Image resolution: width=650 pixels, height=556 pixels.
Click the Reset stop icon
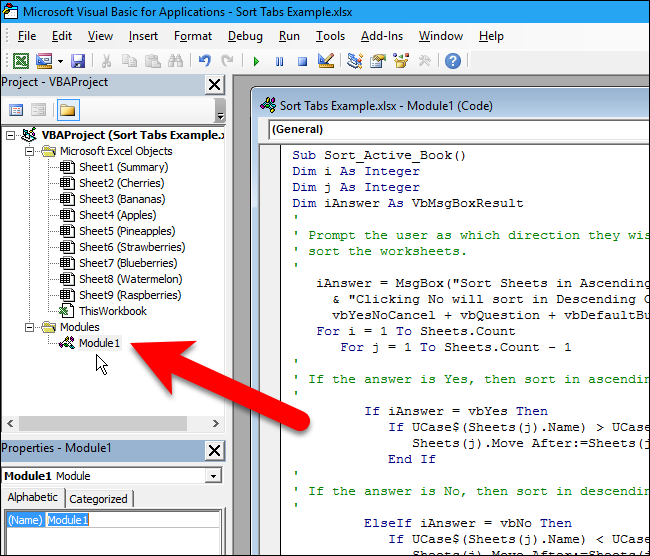tap(300, 61)
